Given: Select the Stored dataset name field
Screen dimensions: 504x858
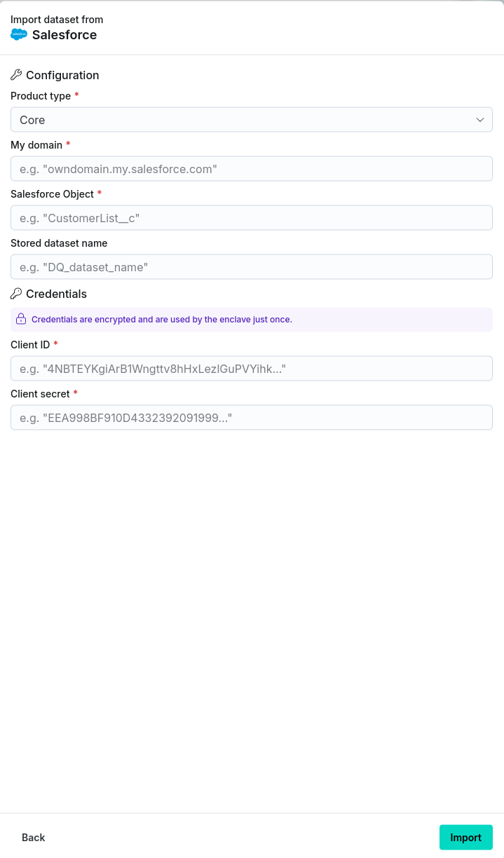Looking at the screenshot, I should (x=251, y=267).
